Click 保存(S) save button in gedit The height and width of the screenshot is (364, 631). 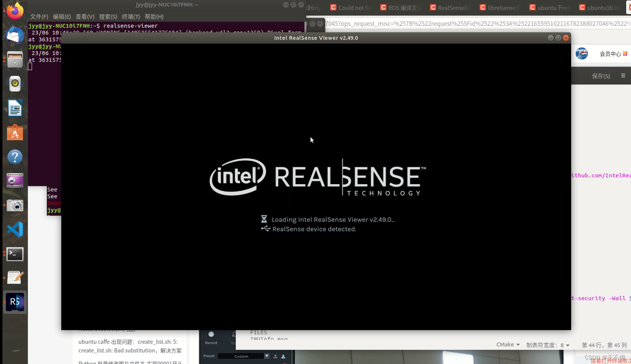click(x=601, y=76)
